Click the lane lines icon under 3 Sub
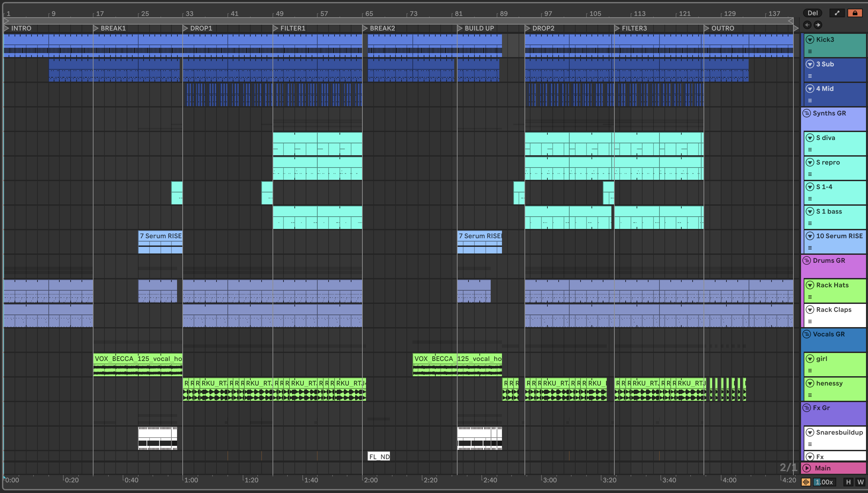The image size is (868, 493). tap(810, 76)
